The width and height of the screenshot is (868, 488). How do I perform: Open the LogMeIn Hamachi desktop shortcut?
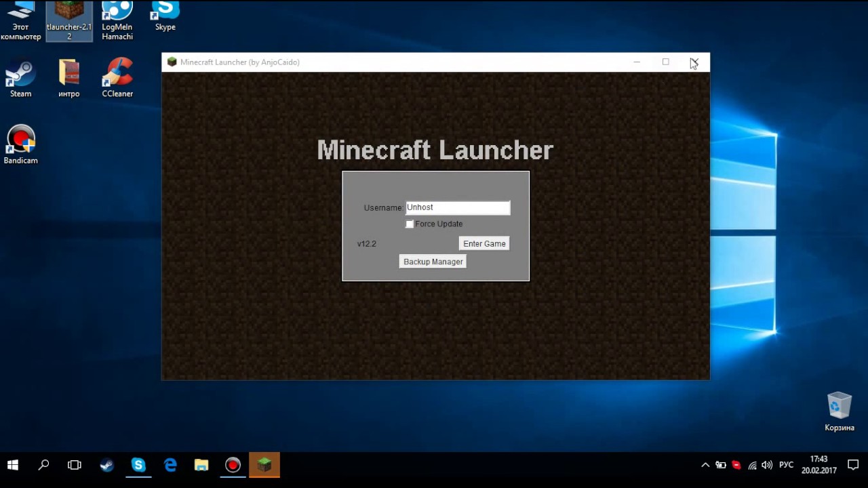pyautogui.click(x=117, y=20)
